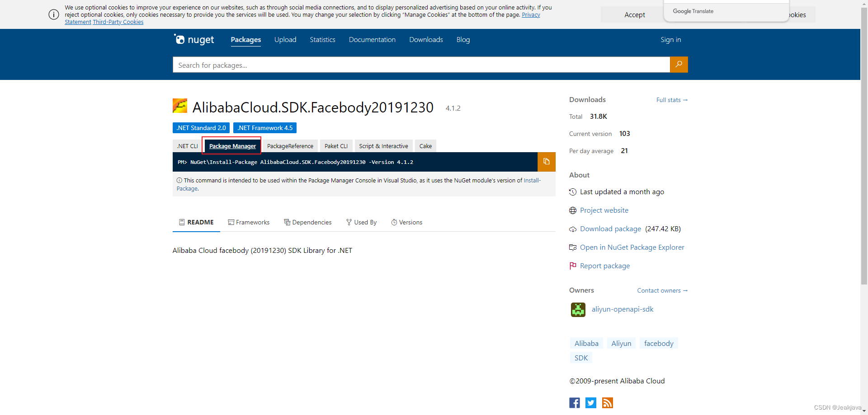Screen dimensions: 868x415
Task: Focus the Search for packages field
Action: (421, 65)
